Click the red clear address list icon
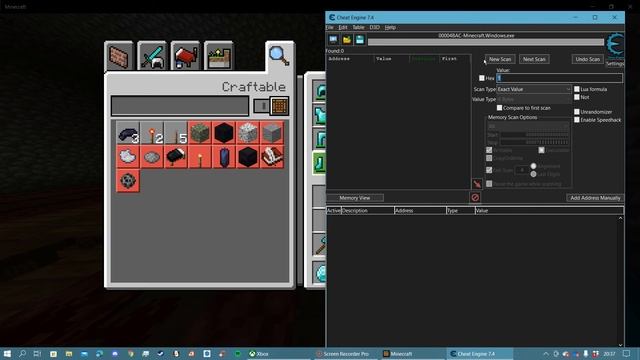 point(475,198)
